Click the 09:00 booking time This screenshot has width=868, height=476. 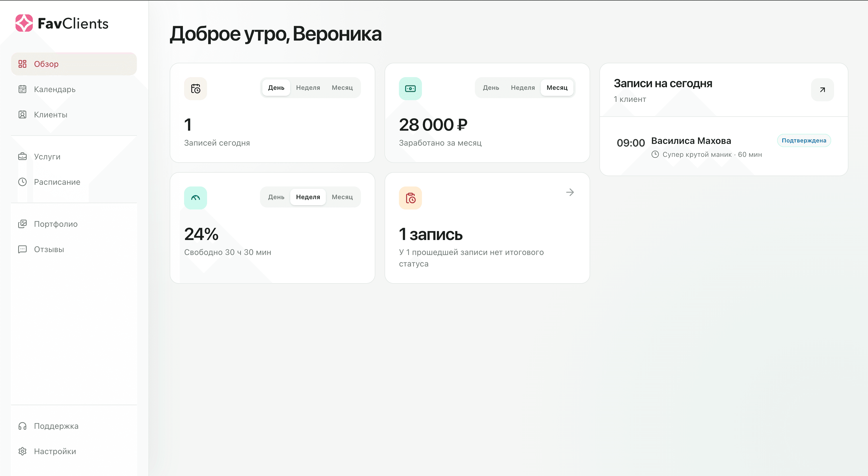click(x=630, y=143)
